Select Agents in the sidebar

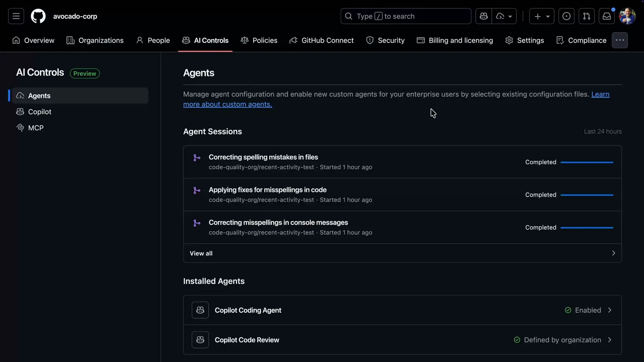80,96
